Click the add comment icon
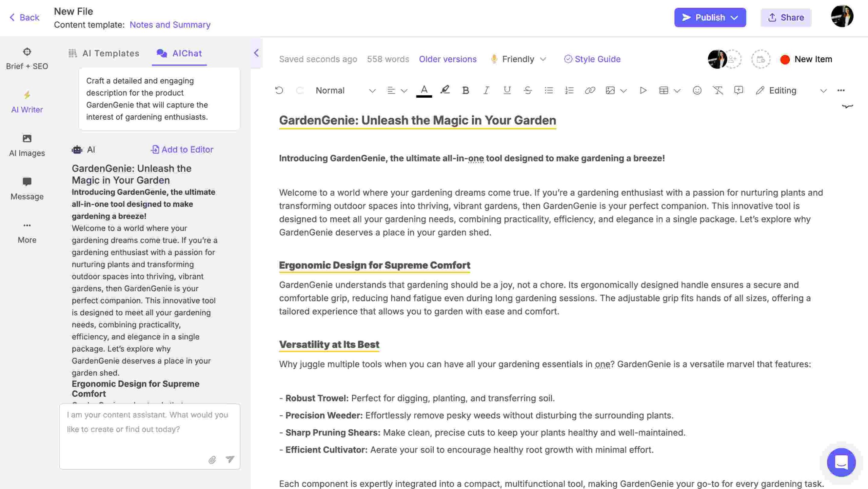 [738, 90]
